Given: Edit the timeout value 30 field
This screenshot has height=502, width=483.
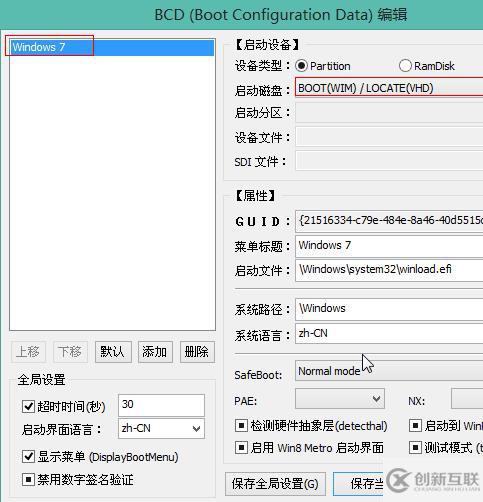Looking at the screenshot, I should (x=161, y=405).
